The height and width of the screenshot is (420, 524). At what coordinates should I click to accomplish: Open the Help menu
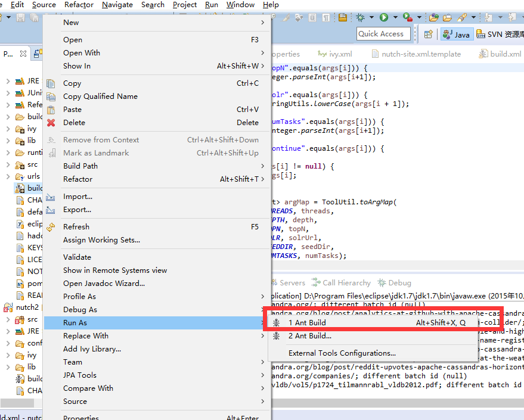[271, 5]
